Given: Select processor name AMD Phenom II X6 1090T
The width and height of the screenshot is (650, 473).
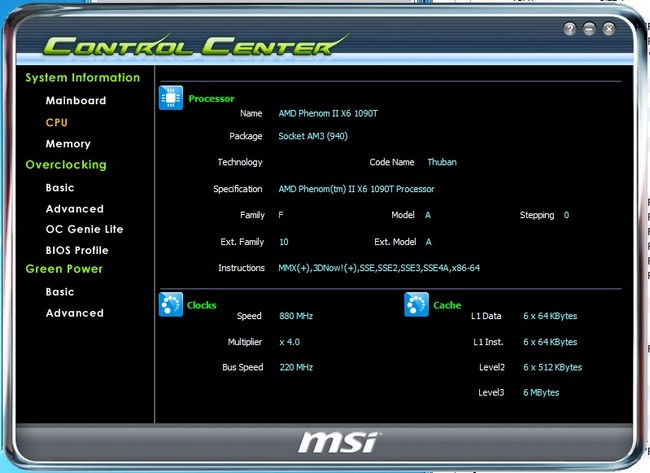Looking at the screenshot, I should (328, 113).
